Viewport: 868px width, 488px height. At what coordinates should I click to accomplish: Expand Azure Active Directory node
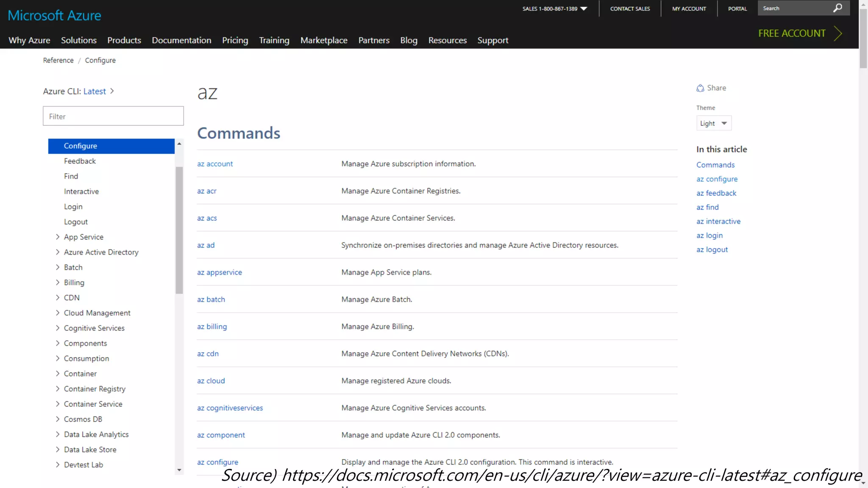coord(58,252)
